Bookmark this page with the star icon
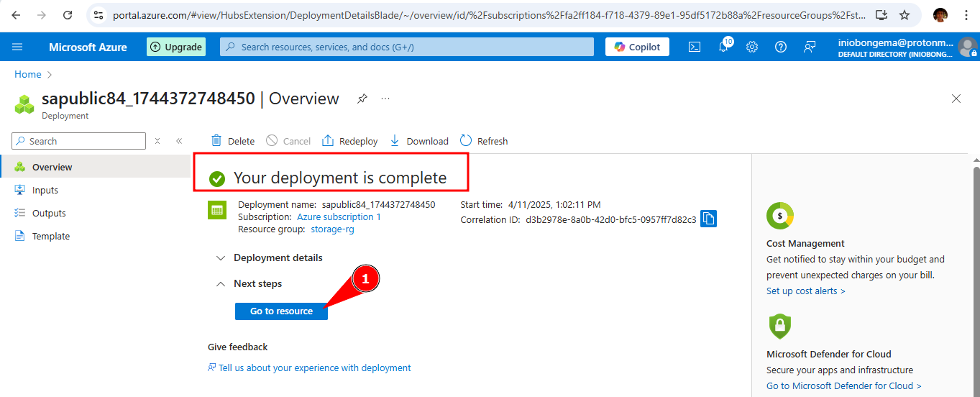 [x=905, y=14]
